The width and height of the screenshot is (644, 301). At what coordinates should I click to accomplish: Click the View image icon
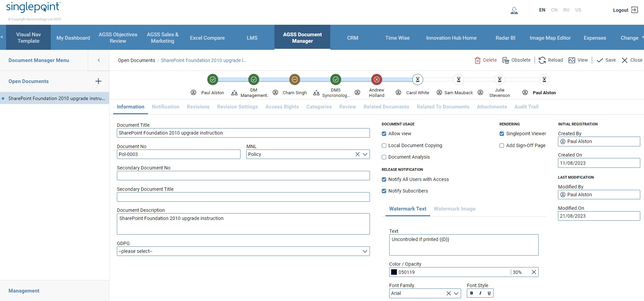[x=572, y=60]
